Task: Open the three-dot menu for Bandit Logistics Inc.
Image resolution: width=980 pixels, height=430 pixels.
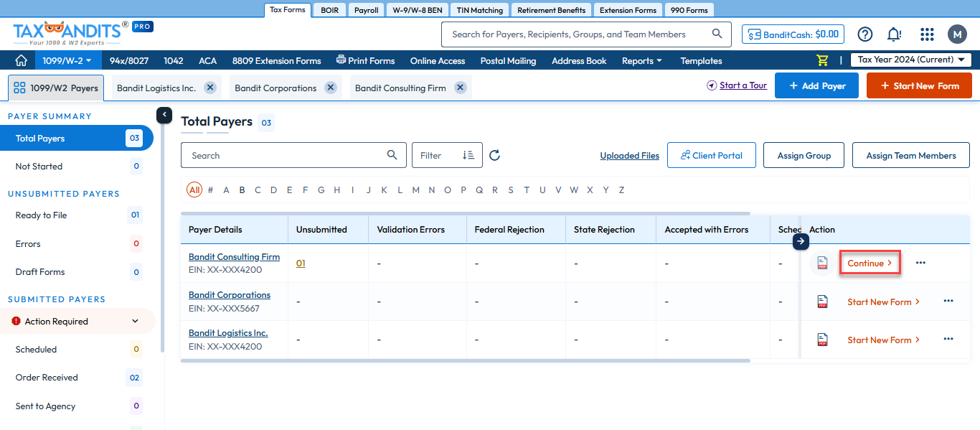Action: (x=948, y=339)
